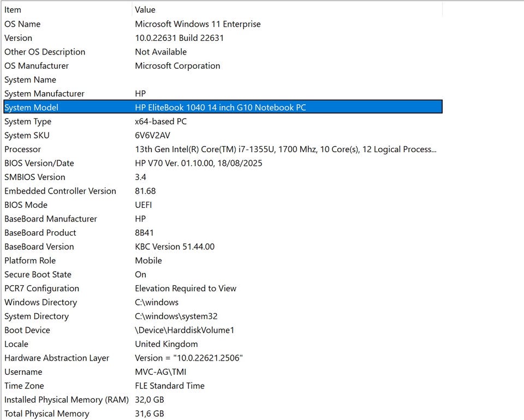Click the highlighted System Model row
524x420 pixels.
[x=223, y=107]
